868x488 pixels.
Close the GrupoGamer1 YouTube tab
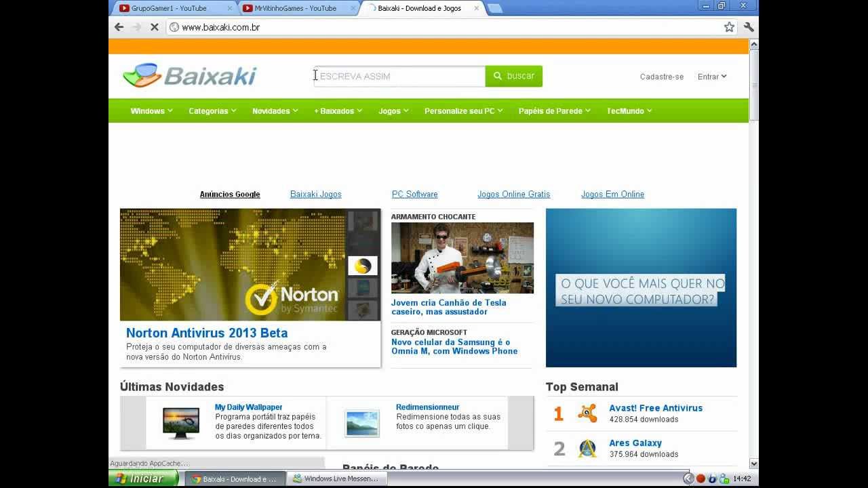(229, 8)
